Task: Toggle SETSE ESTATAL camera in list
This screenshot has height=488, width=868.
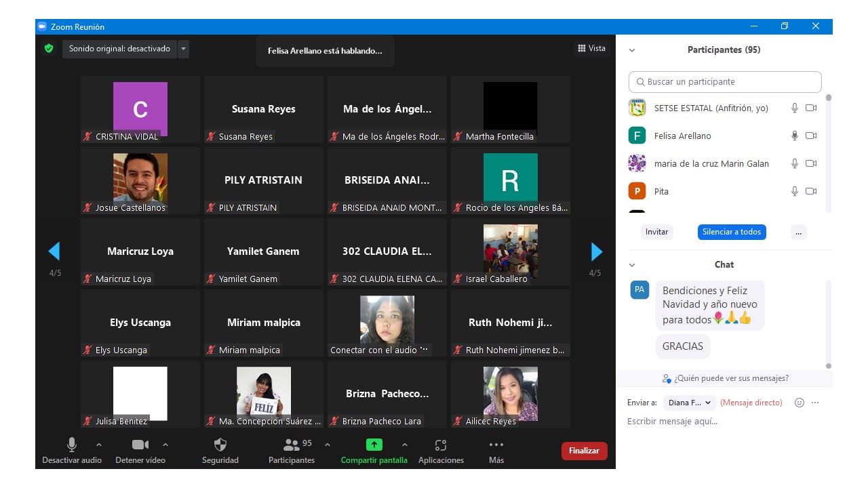Action: point(811,108)
